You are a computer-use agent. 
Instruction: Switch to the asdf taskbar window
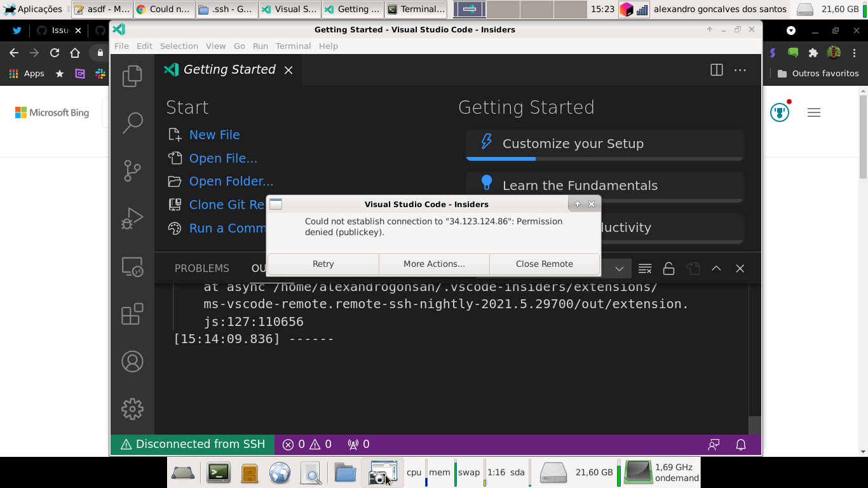click(x=102, y=9)
